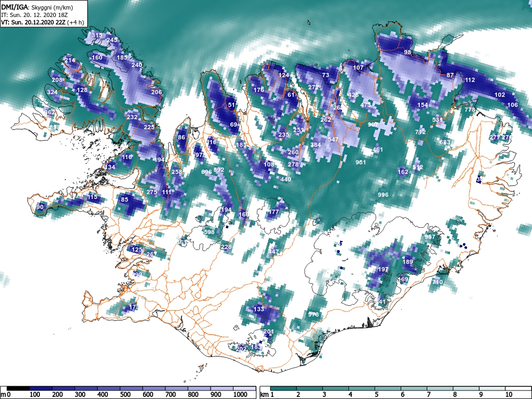Click the map value 951
The width and height of the screenshot is (532, 399).
coord(360,162)
